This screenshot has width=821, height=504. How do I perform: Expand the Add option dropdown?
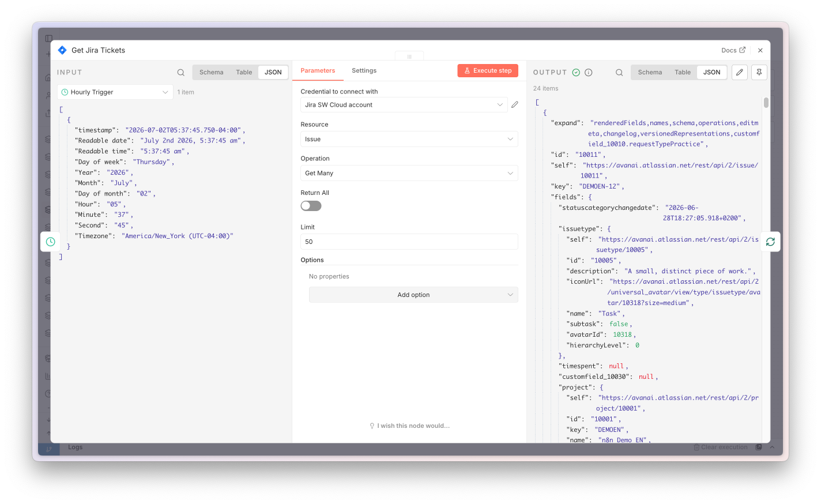413,295
